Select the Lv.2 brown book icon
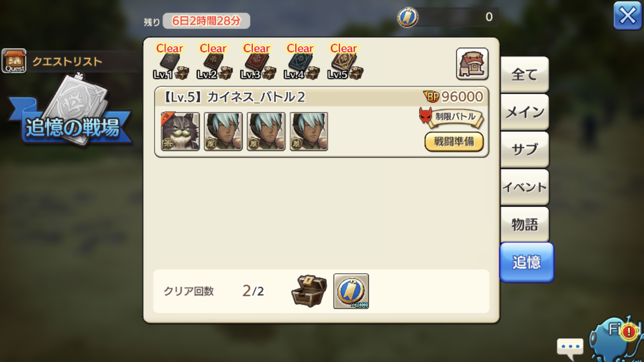644x362 pixels. pos(212,63)
